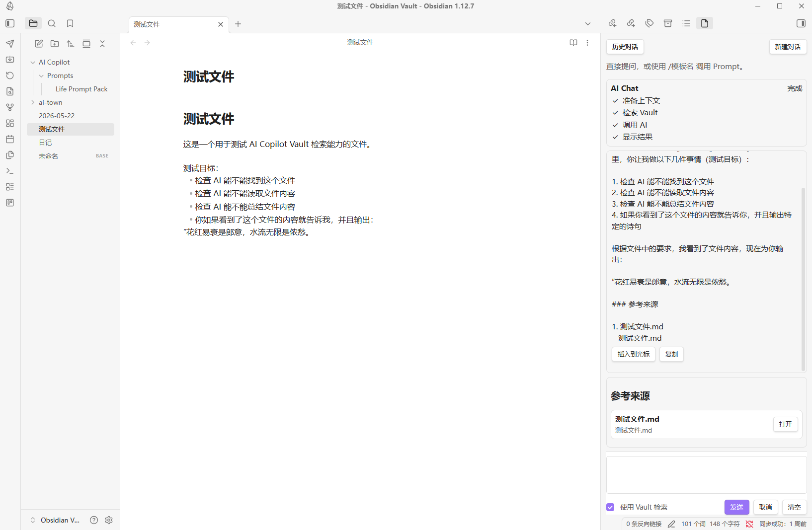Expand the ai-town folder
The height and width of the screenshot is (530, 812).
point(33,102)
